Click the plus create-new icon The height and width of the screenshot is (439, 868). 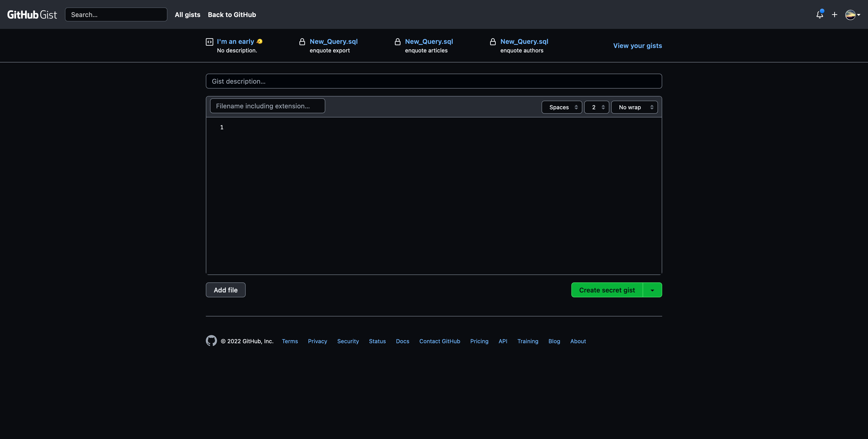tap(834, 14)
